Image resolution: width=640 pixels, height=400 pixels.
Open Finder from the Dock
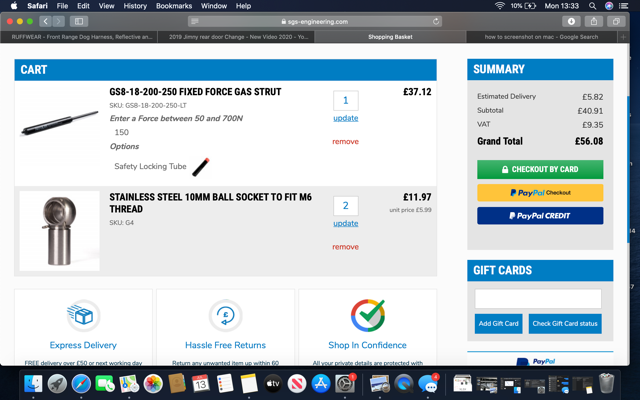(x=33, y=383)
